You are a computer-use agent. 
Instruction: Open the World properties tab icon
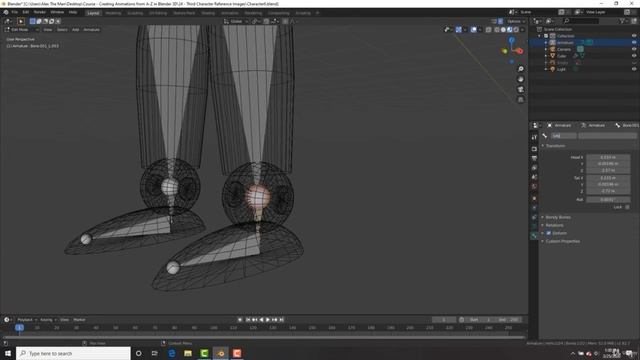pyautogui.click(x=534, y=187)
